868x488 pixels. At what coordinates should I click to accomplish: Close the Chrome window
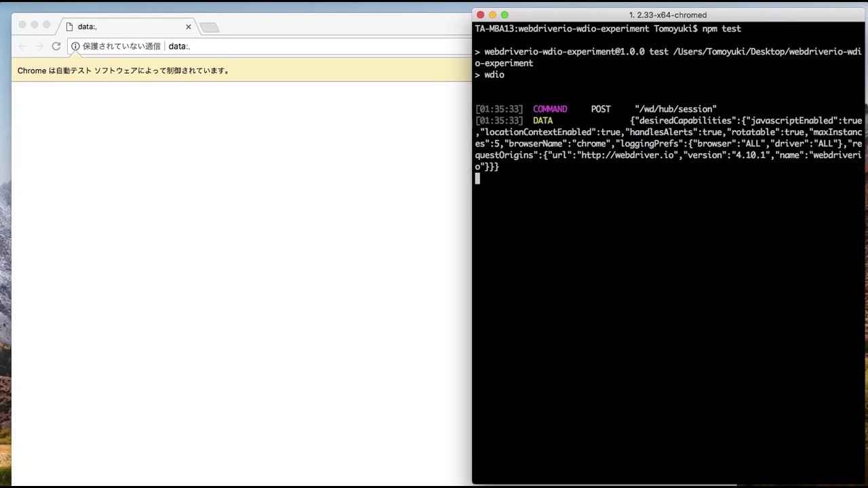click(22, 24)
